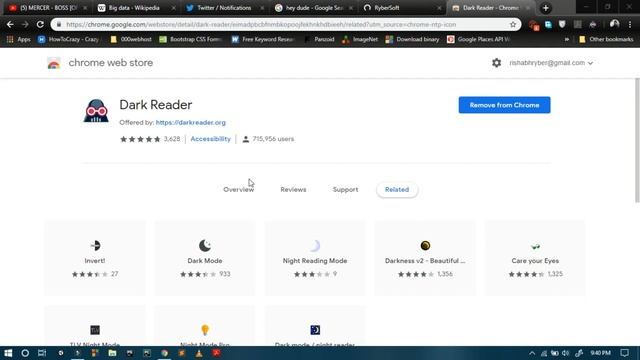Select the Related tab
The image size is (640, 360).
tap(397, 190)
